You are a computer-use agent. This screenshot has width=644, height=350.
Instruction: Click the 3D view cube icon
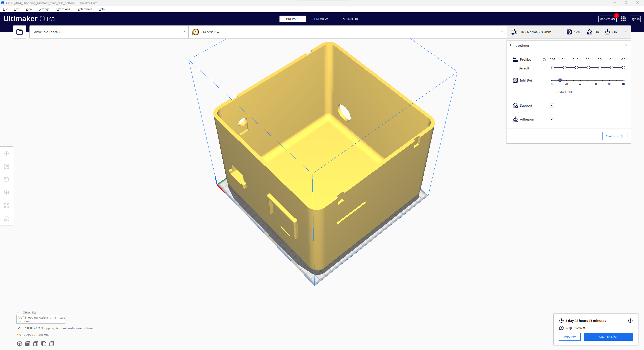click(20, 344)
